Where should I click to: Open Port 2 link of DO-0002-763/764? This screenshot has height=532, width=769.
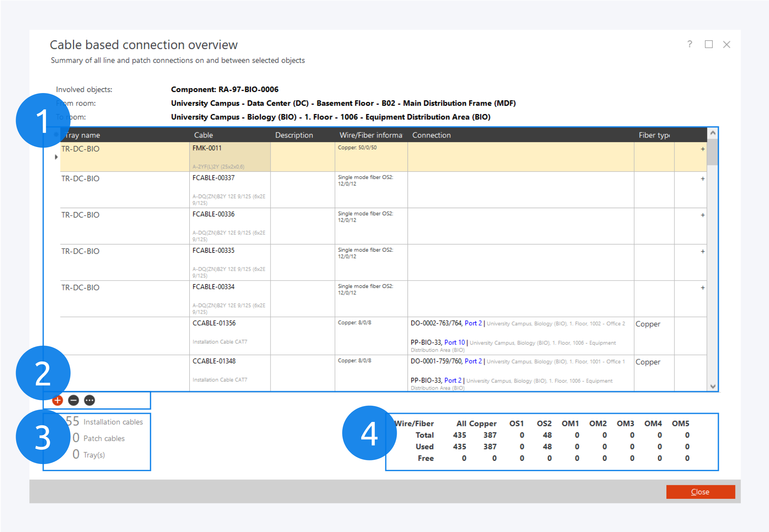[x=473, y=323]
